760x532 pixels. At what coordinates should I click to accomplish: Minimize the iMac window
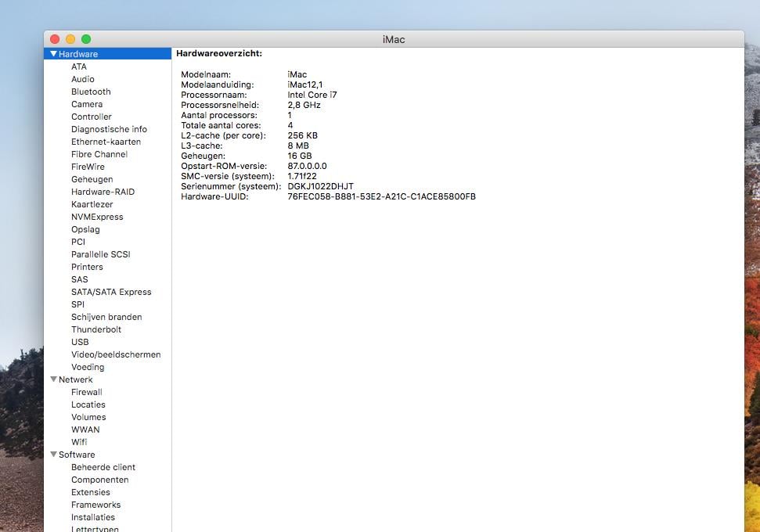[70, 39]
